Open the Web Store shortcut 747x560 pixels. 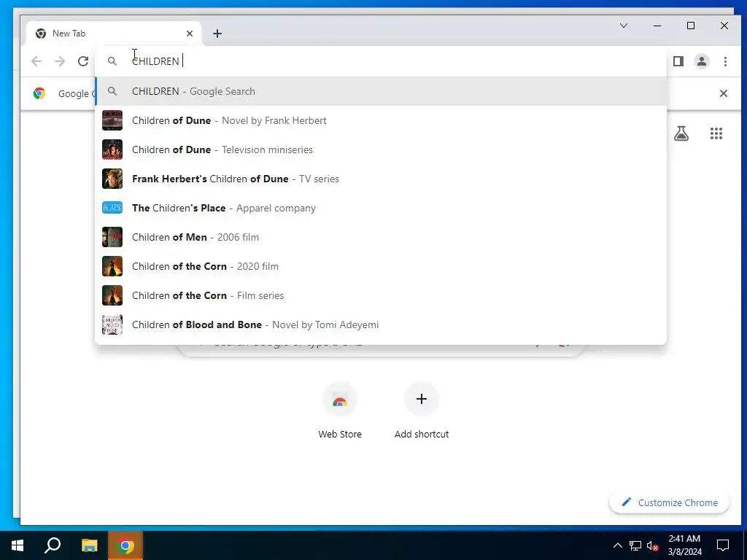tap(340, 411)
